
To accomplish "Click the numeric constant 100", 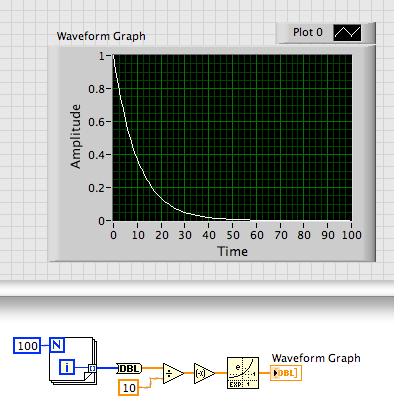I will tap(27, 345).
